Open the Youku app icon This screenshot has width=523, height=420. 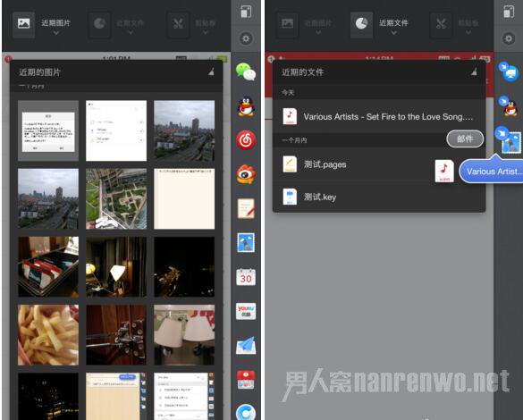tap(246, 311)
